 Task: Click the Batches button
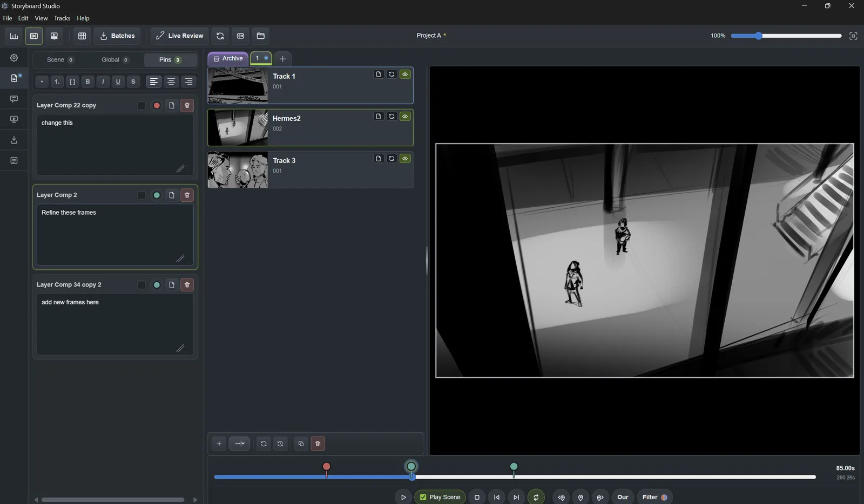coord(117,36)
